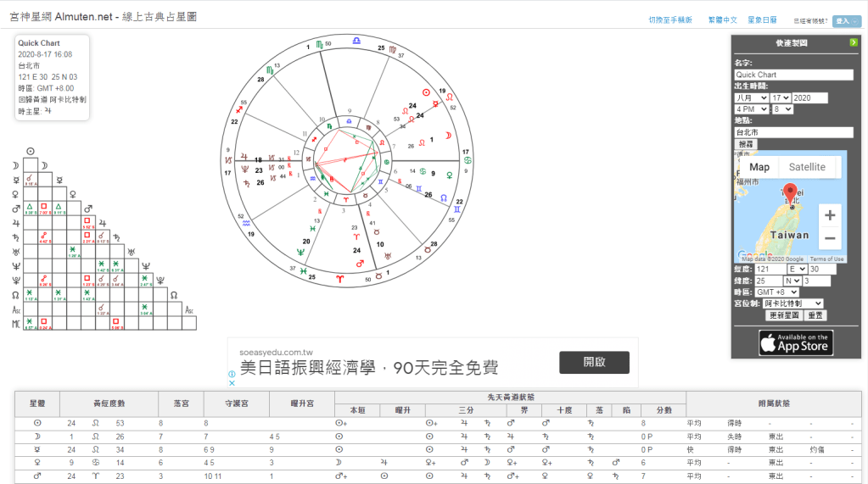Open the App Store download badge
The height and width of the screenshot is (484, 868).
point(795,342)
